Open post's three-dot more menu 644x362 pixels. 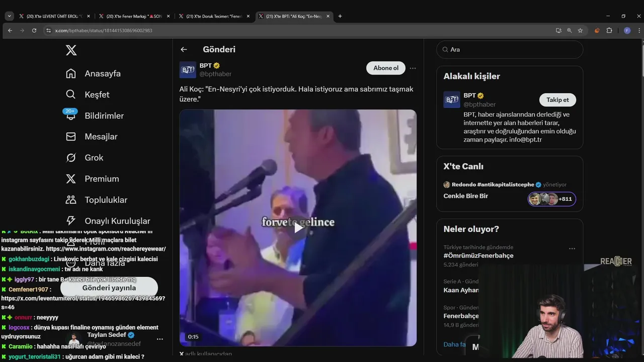click(413, 68)
